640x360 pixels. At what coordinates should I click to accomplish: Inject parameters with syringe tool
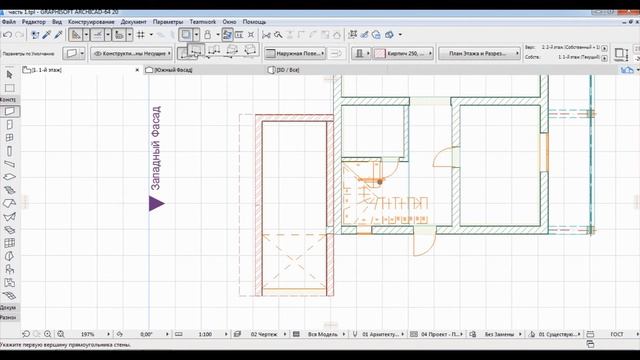click(58, 35)
